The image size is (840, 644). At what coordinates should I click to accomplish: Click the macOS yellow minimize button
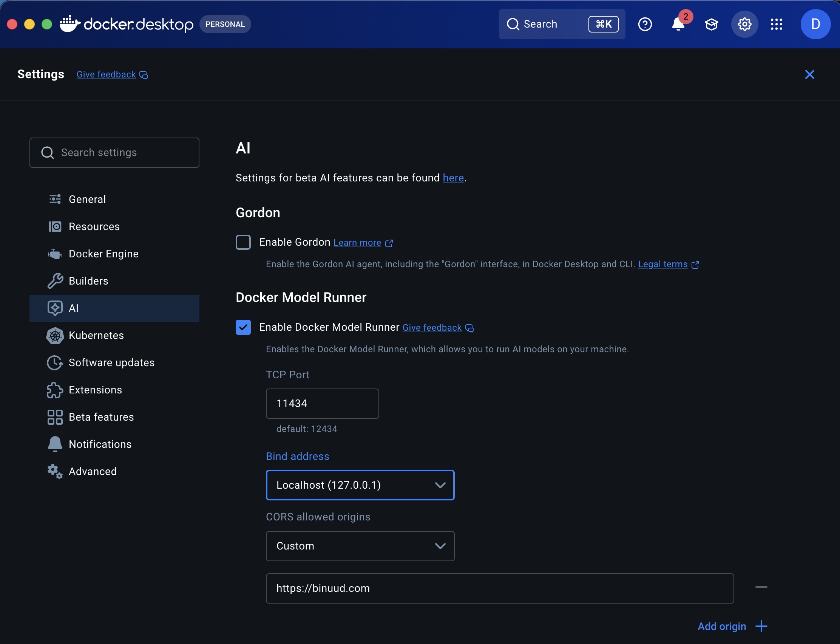(29, 24)
